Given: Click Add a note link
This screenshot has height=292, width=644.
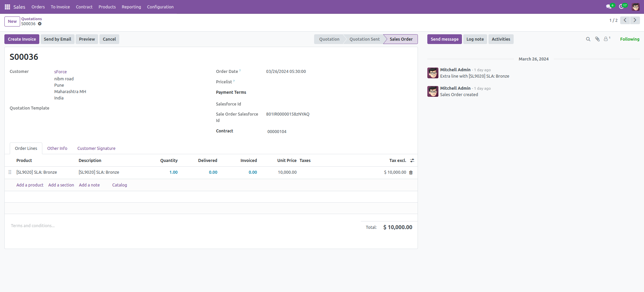Looking at the screenshot, I should (89, 185).
